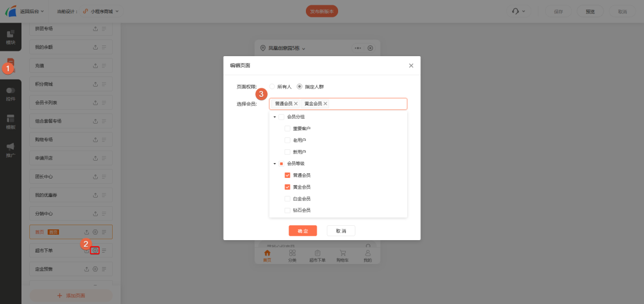Click the dialog 取消 button
This screenshot has width=644, height=304.
pyautogui.click(x=341, y=231)
